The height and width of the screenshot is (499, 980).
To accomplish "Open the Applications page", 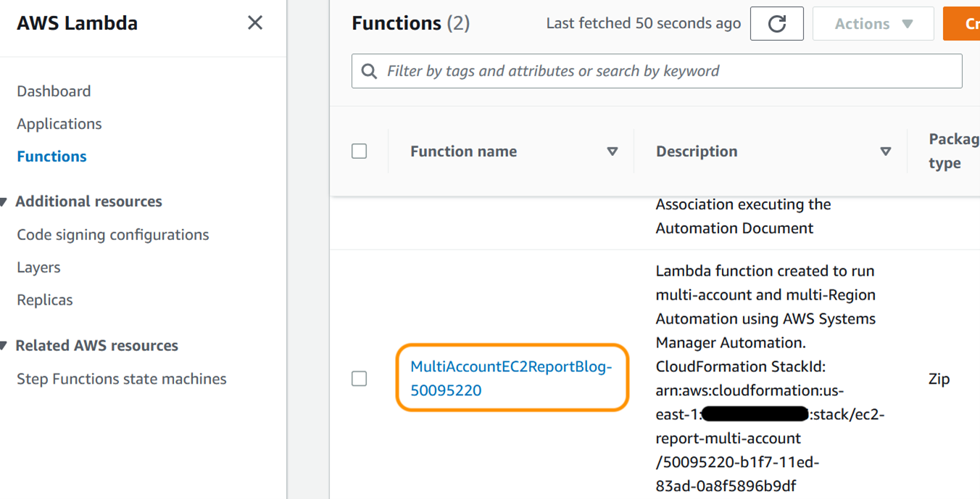I will click(59, 123).
